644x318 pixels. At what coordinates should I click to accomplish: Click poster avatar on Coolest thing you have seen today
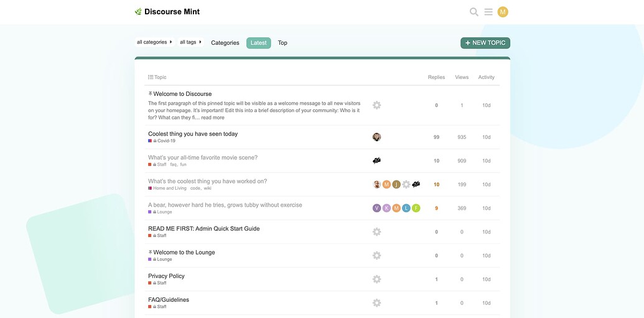click(376, 137)
